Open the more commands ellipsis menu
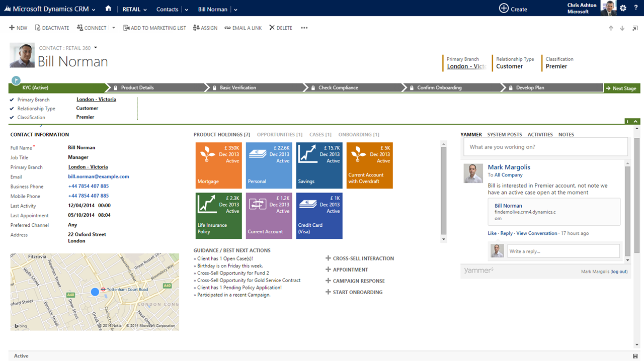This screenshot has width=644, height=362. [304, 28]
